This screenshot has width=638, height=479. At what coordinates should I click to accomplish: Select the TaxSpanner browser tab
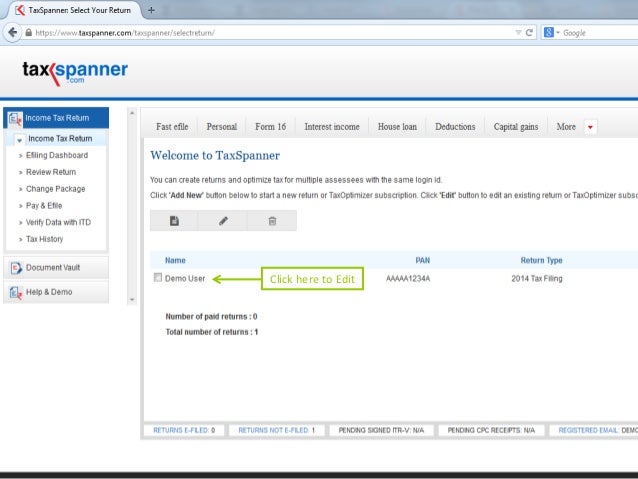pos(73,10)
